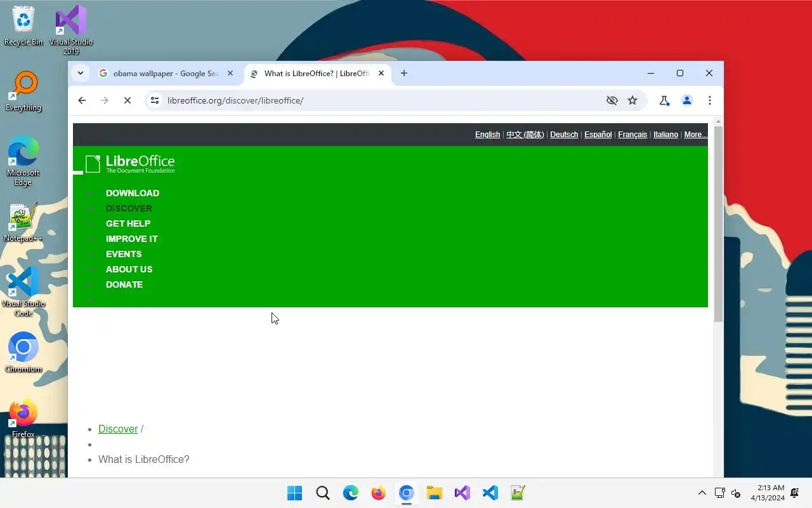Select Chromium desktop shortcut
This screenshot has height=508, width=812.
[23, 352]
